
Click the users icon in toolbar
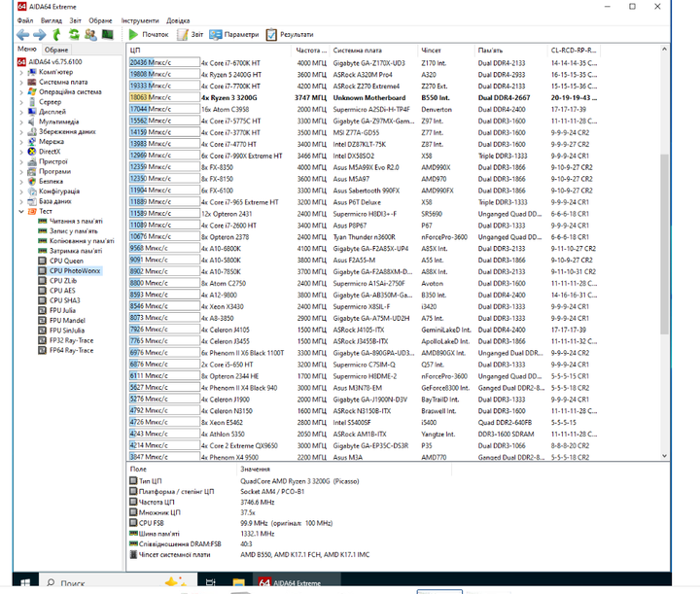click(x=90, y=34)
